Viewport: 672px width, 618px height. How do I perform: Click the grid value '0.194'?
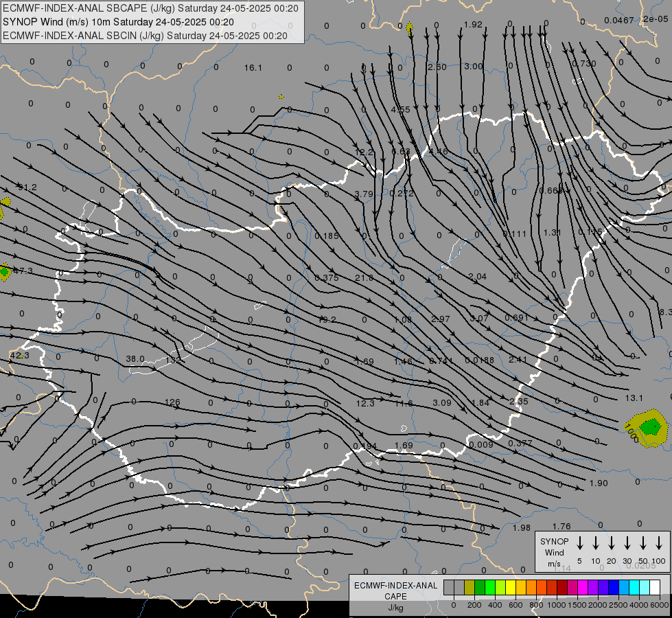(364, 446)
